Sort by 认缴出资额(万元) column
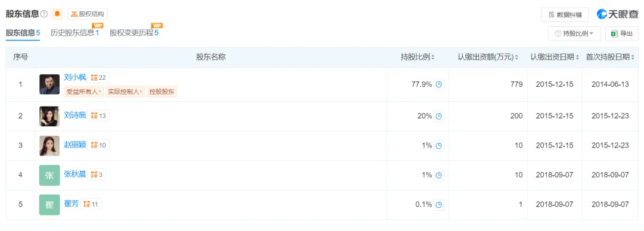This screenshot has width=644, height=231. click(488, 57)
